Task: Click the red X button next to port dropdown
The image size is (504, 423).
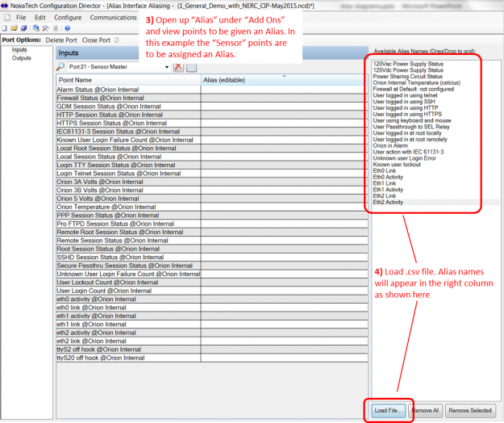Action: click(178, 67)
